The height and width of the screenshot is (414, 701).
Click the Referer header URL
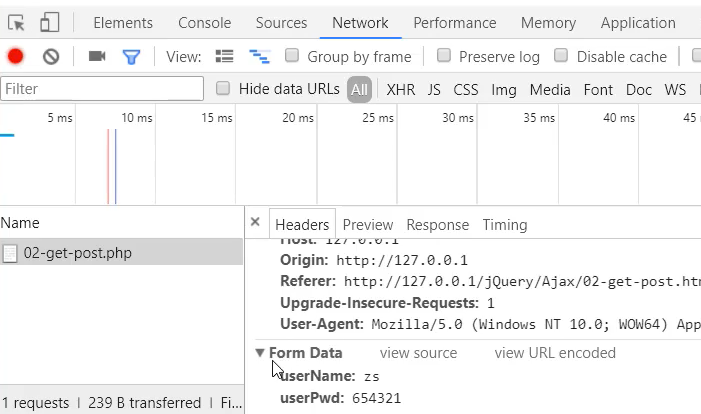tap(522, 281)
